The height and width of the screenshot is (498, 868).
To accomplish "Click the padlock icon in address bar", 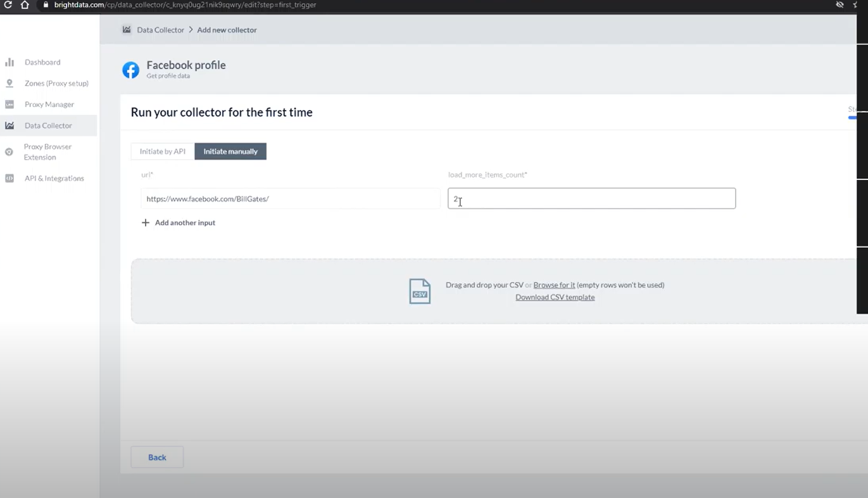I will click(x=46, y=4).
